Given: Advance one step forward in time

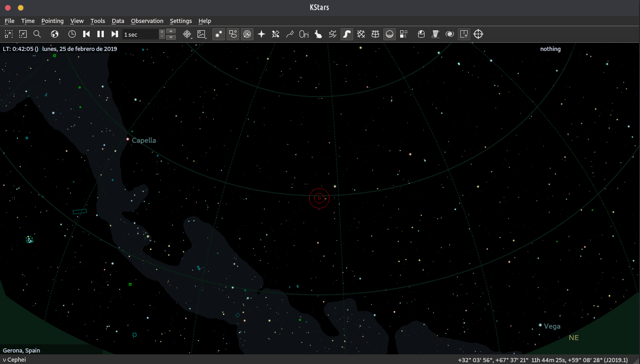Looking at the screenshot, I should point(115,34).
